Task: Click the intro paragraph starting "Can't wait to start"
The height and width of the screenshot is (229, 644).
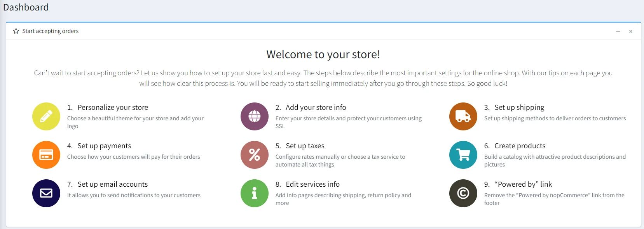Action: (323, 78)
